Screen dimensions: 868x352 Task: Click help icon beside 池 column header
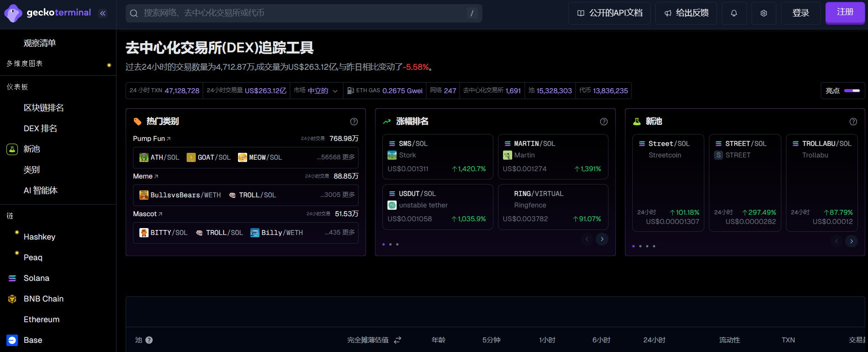[149, 340]
